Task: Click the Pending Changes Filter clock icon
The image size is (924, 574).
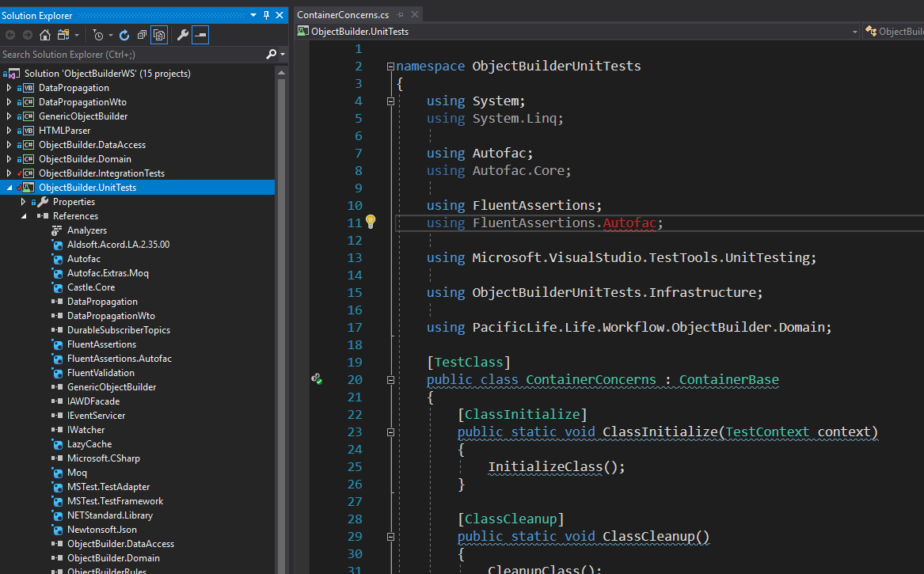Action: click(98, 35)
